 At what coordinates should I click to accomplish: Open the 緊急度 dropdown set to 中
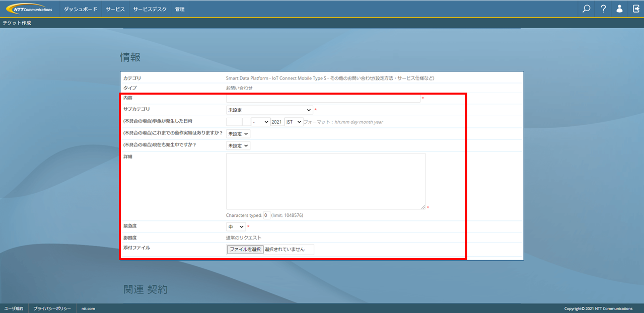[236, 227]
